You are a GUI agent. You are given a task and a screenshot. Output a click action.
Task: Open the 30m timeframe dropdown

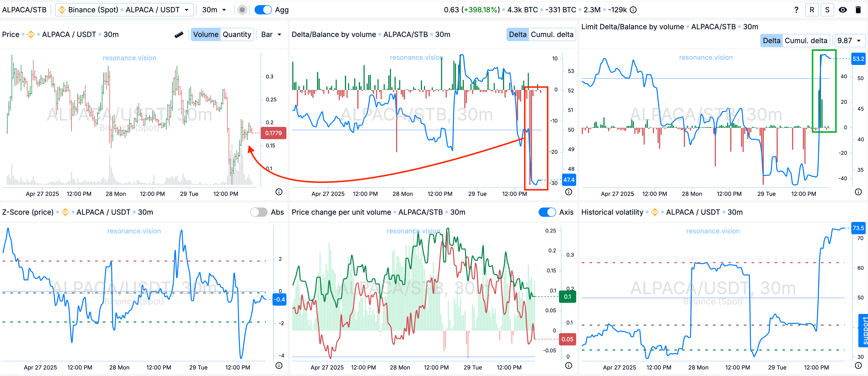coord(214,10)
